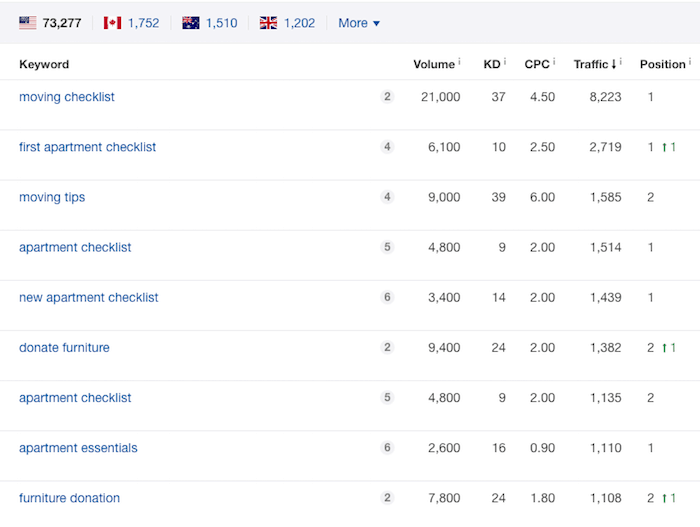Open the More countries dropdown
Image resolution: width=700 pixels, height=527 pixels.
point(359,23)
